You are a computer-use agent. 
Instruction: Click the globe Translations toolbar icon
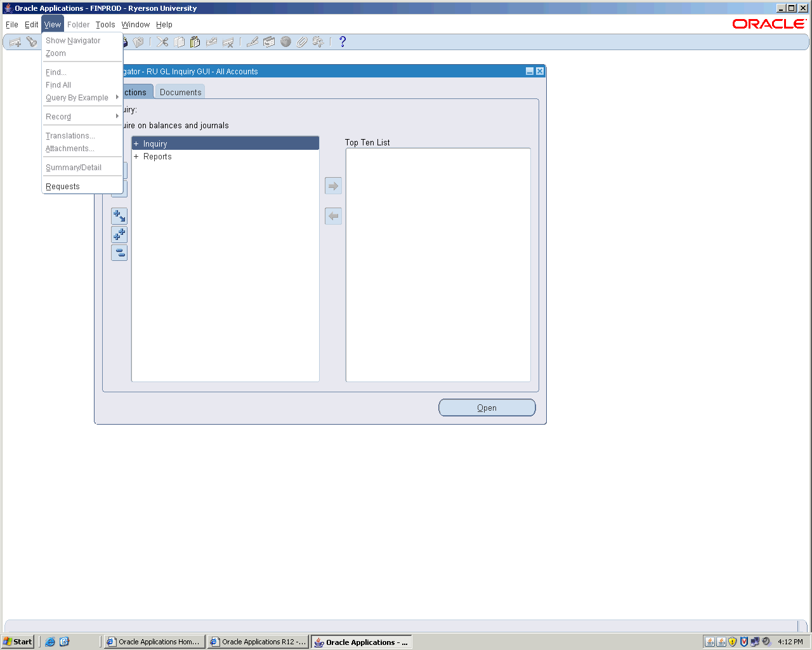[x=285, y=42]
